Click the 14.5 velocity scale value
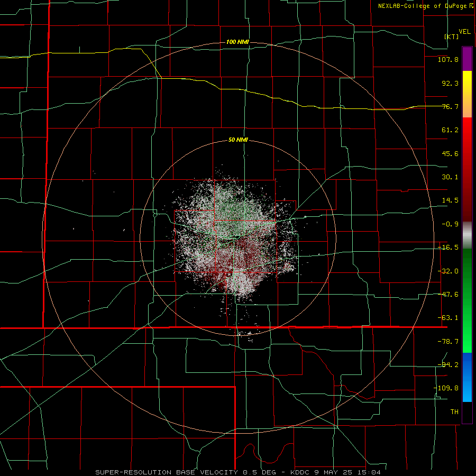The image size is (476, 476). (x=450, y=200)
